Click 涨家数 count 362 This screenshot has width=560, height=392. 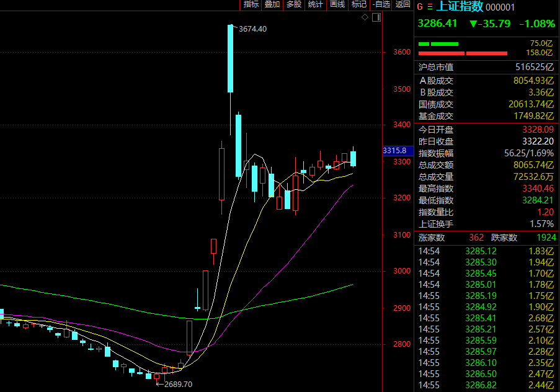pos(476,238)
